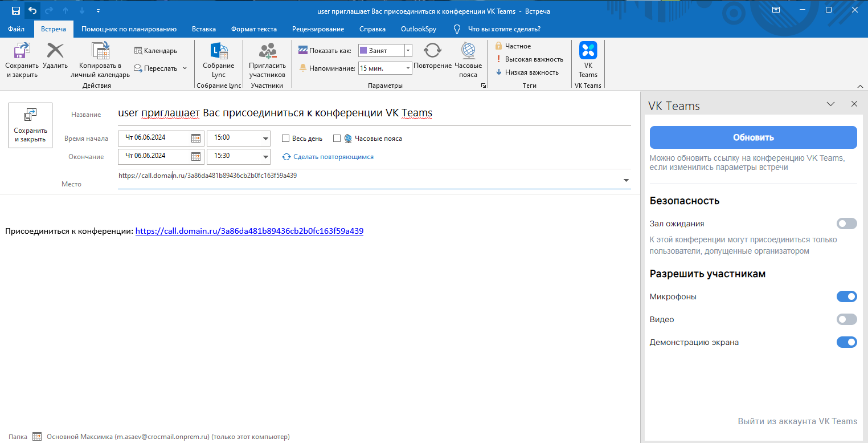868x443 pixels.
Task: Open Time Zones globe icon in ribbon
Action: 468,51
